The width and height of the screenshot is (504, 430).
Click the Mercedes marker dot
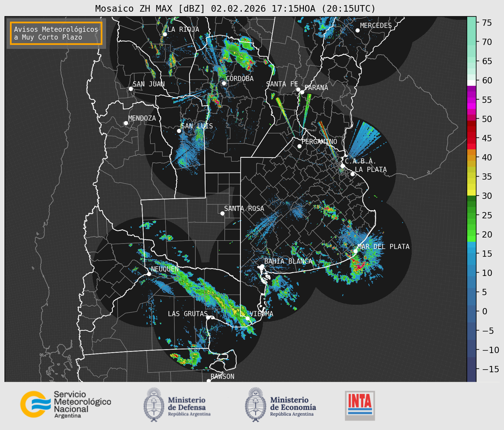[x=357, y=31]
